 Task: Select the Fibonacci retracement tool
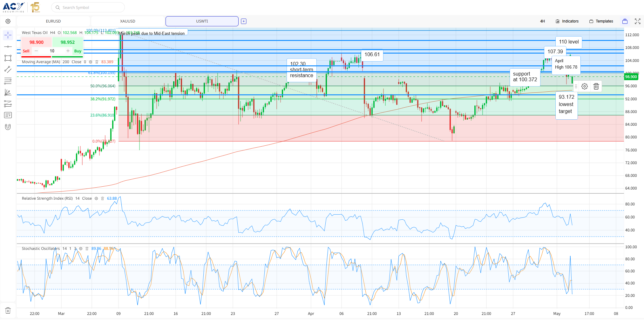8,81
